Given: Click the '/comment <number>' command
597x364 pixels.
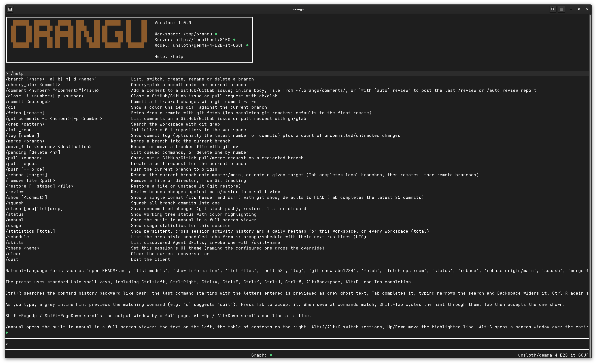Looking at the screenshot, I should 52,90.
